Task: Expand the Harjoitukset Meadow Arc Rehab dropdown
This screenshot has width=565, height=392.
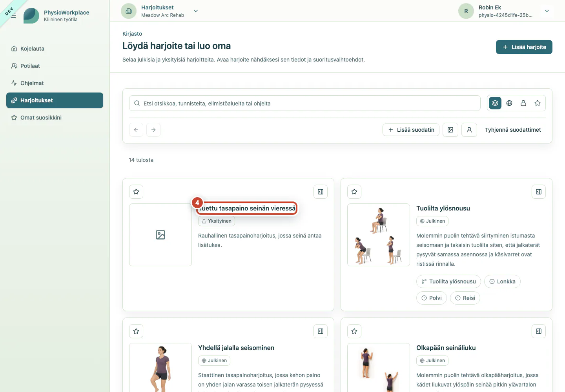Action: coord(196,11)
